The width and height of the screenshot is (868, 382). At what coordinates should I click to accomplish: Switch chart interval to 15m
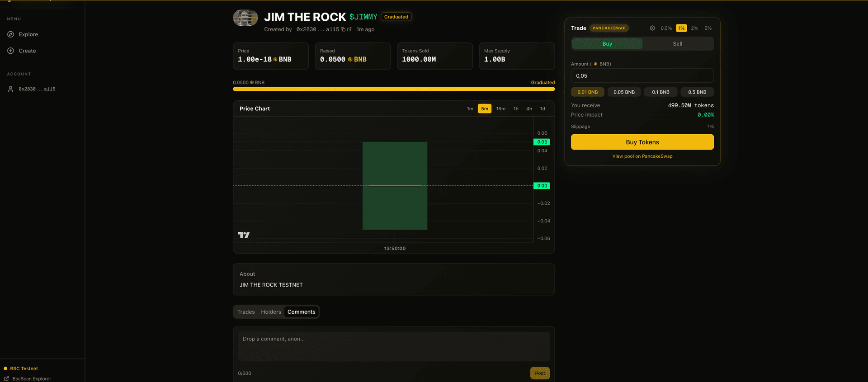500,109
